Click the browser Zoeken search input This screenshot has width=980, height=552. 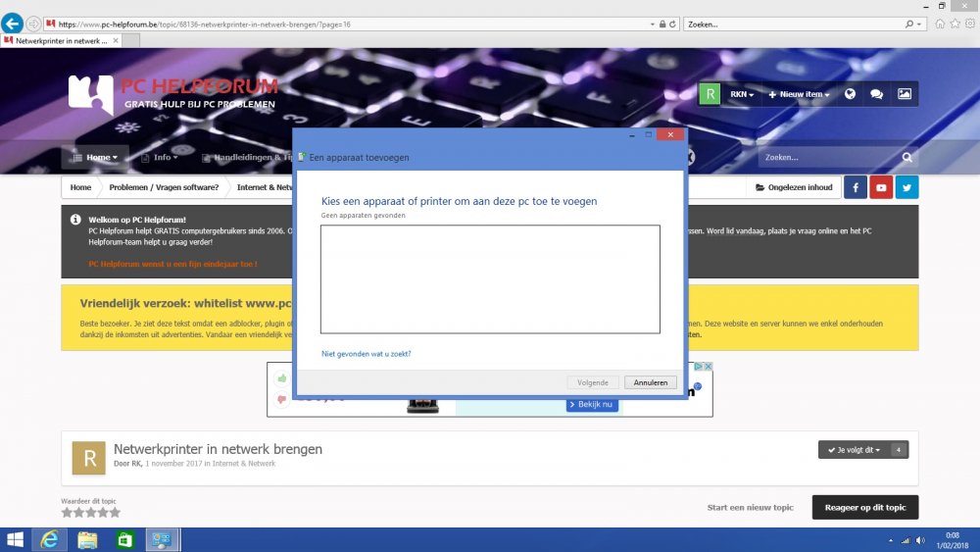794,25
